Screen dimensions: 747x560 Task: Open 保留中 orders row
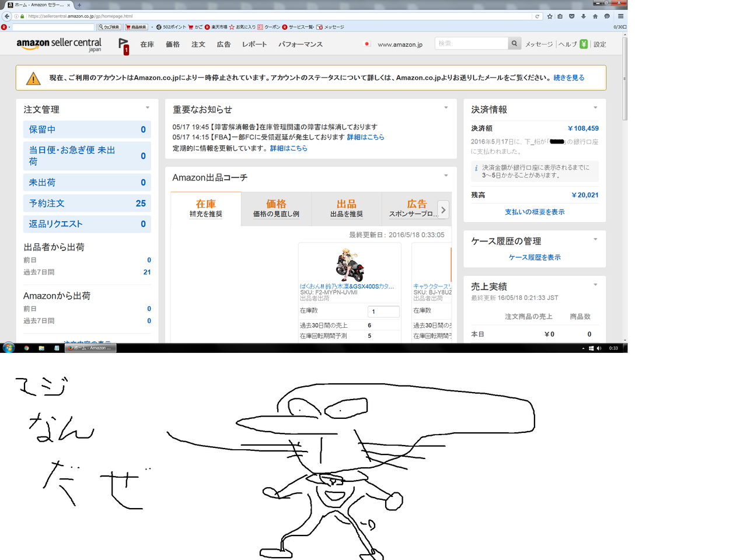pyautogui.click(x=87, y=129)
